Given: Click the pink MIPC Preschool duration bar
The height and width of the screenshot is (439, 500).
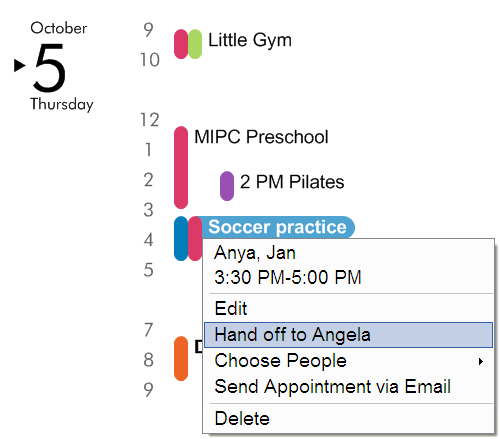Looking at the screenshot, I should 181,167.
